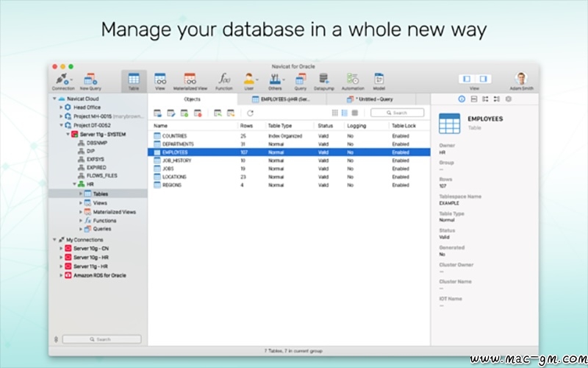Sort by the Status column header

tap(329, 126)
